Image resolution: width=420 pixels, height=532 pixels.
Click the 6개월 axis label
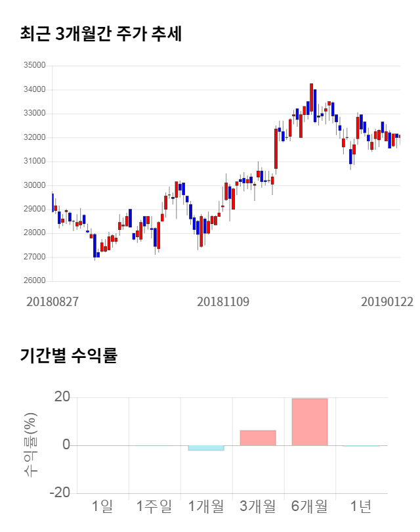tap(309, 506)
